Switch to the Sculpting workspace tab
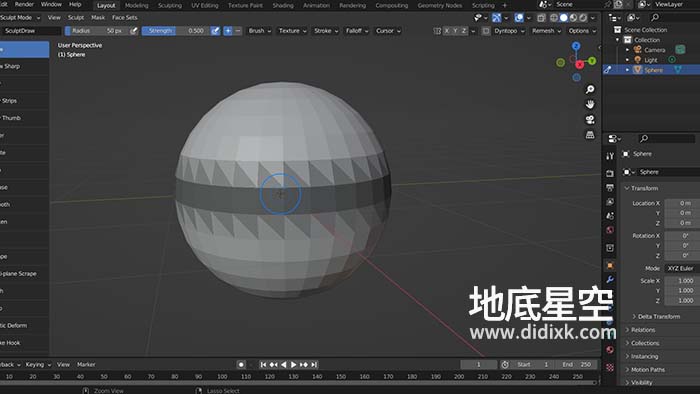 [x=170, y=5]
